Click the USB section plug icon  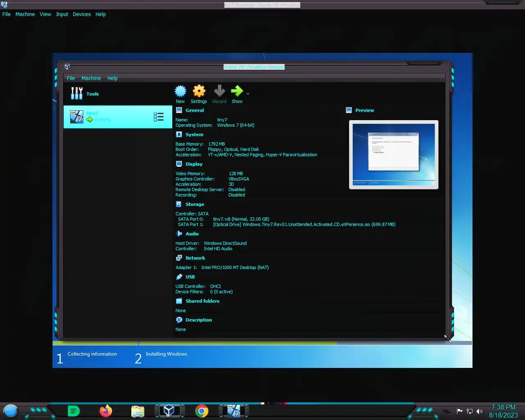179,277
